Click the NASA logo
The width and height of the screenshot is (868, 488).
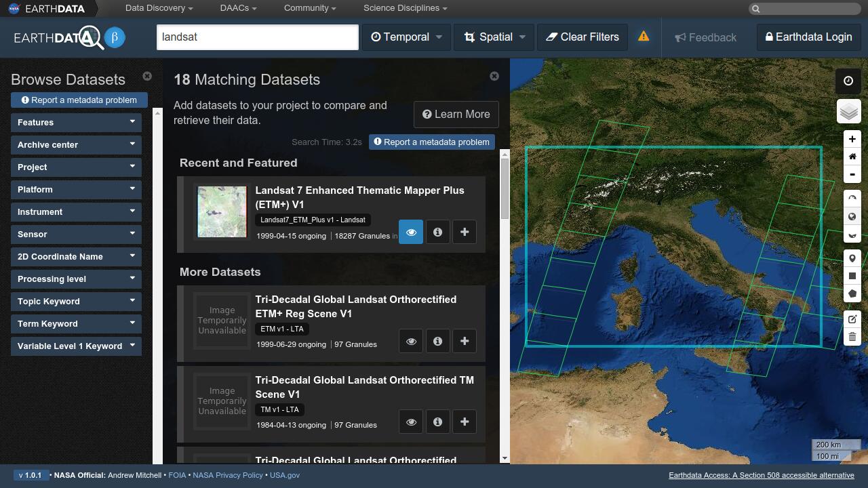[14, 9]
